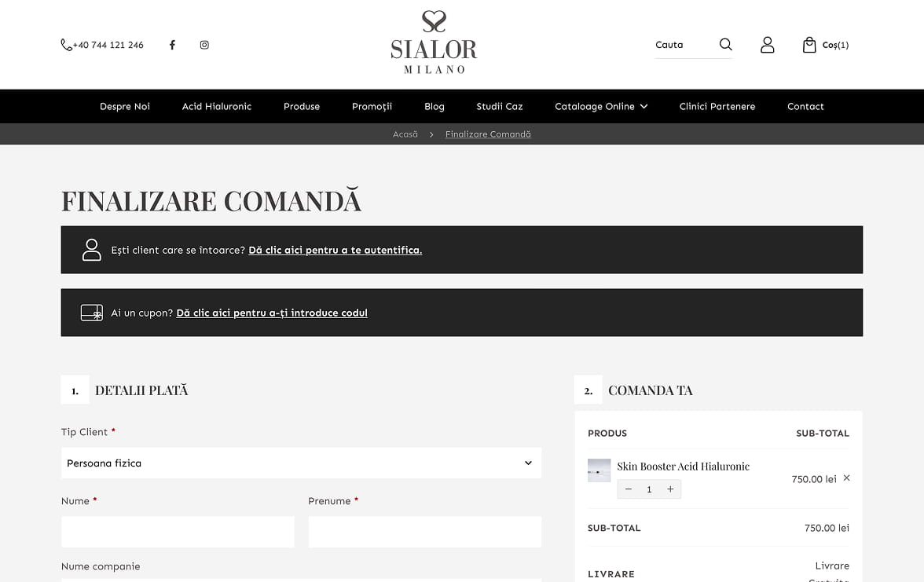Expand the Cataloage Online menu

[x=601, y=107]
